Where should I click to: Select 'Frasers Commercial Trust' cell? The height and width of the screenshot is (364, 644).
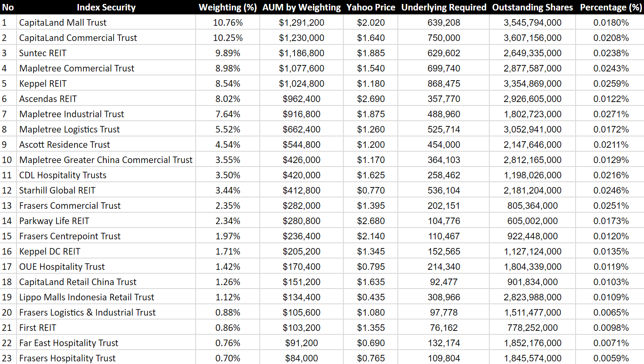106,205
